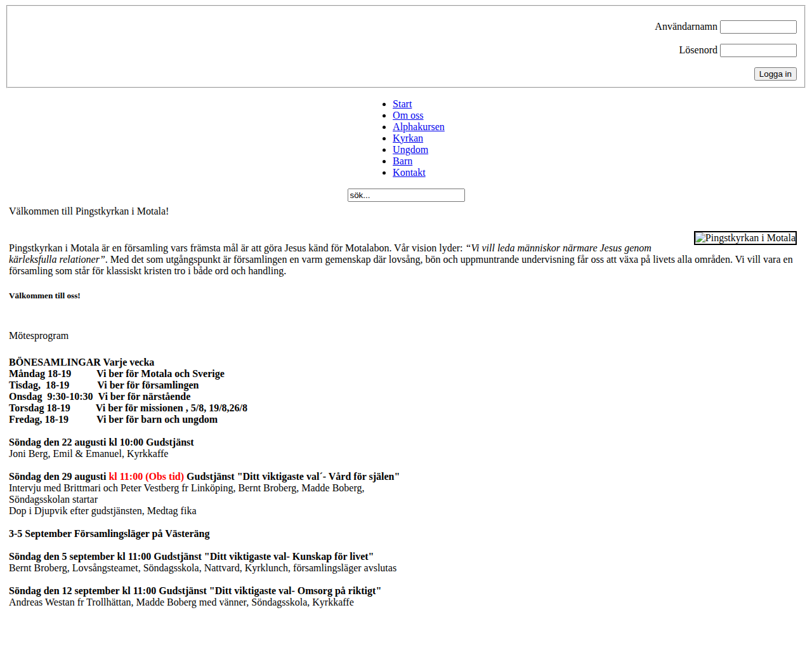Open the Kyrkan menu link
This screenshot has width=812, height=650.
coord(408,138)
